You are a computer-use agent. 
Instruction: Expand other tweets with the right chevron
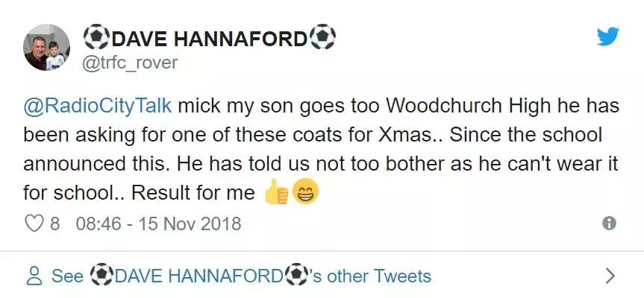pos(610,276)
